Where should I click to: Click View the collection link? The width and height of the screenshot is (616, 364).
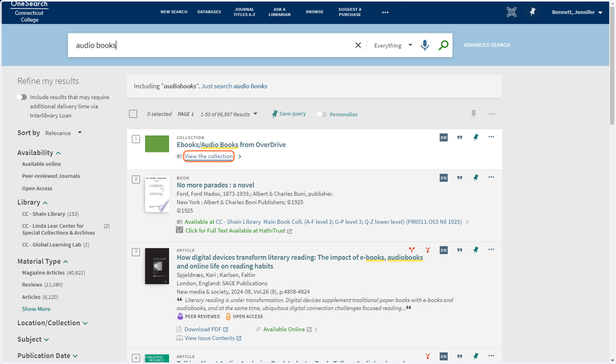209,156
